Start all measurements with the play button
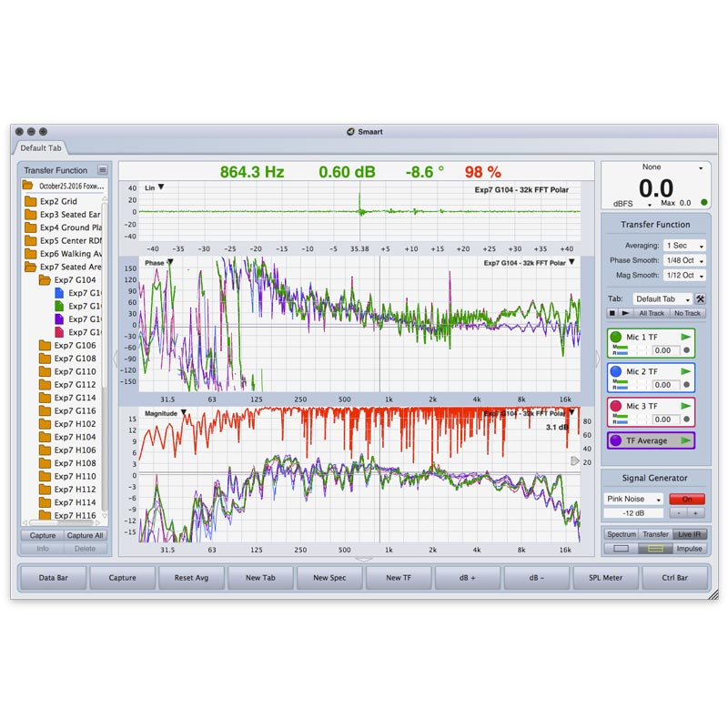This screenshot has height=728, width=728. [x=625, y=313]
